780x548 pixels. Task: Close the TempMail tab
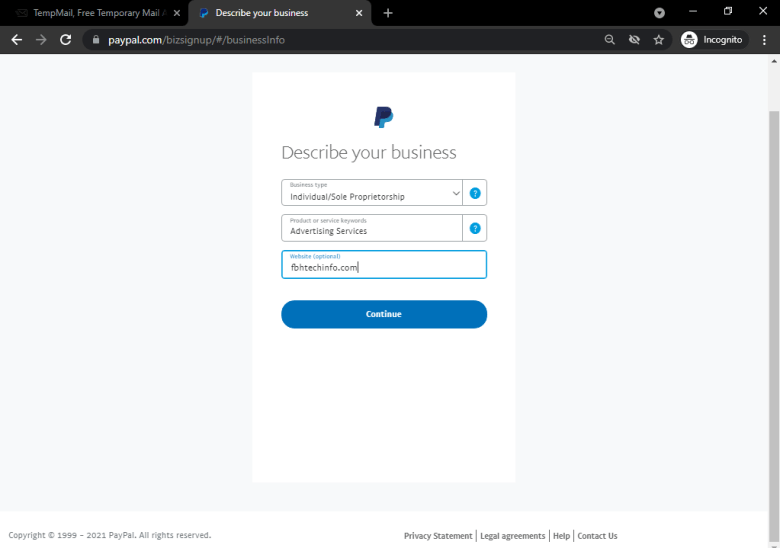(x=177, y=13)
